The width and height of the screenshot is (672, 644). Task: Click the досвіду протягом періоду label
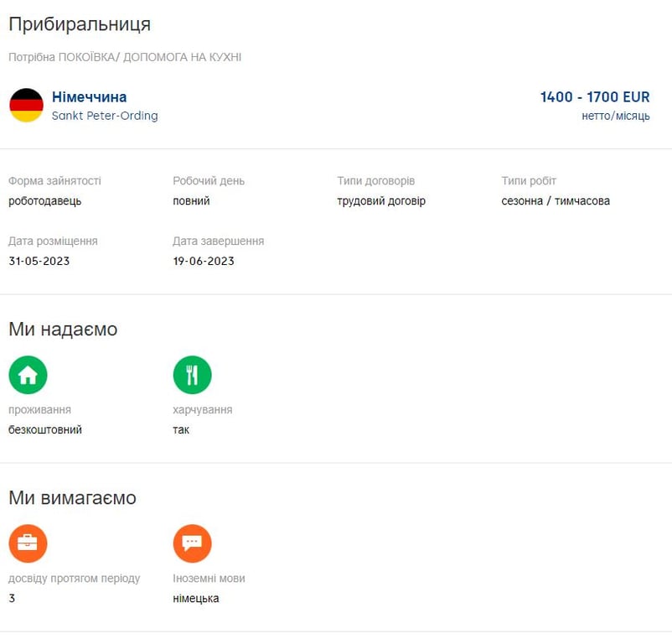tap(74, 579)
